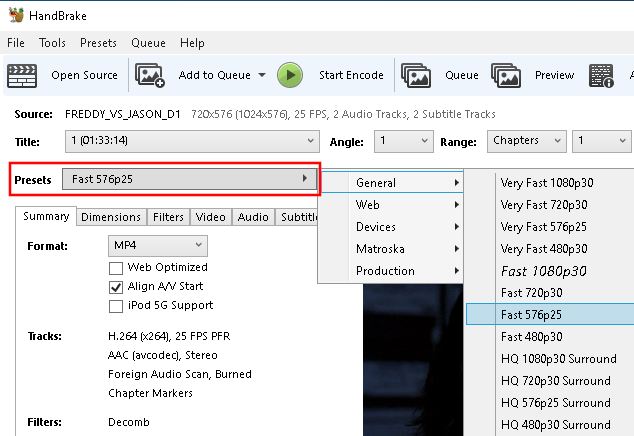
Task: Select the Very Fast 720p30 preset
Action: [550, 205]
